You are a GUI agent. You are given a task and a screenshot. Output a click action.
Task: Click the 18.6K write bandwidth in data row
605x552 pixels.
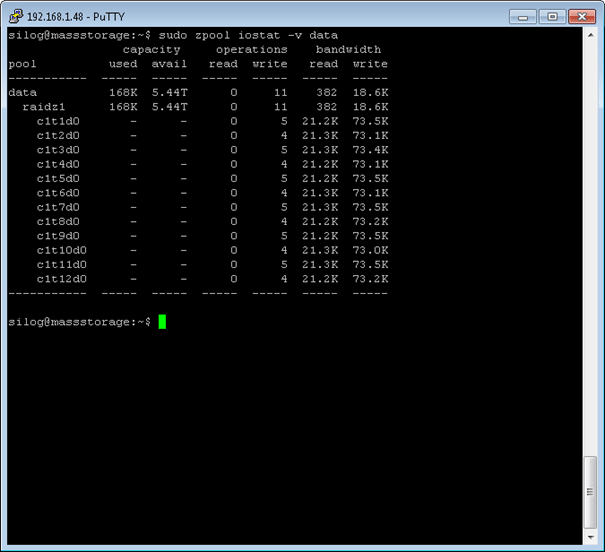(370, 93)
